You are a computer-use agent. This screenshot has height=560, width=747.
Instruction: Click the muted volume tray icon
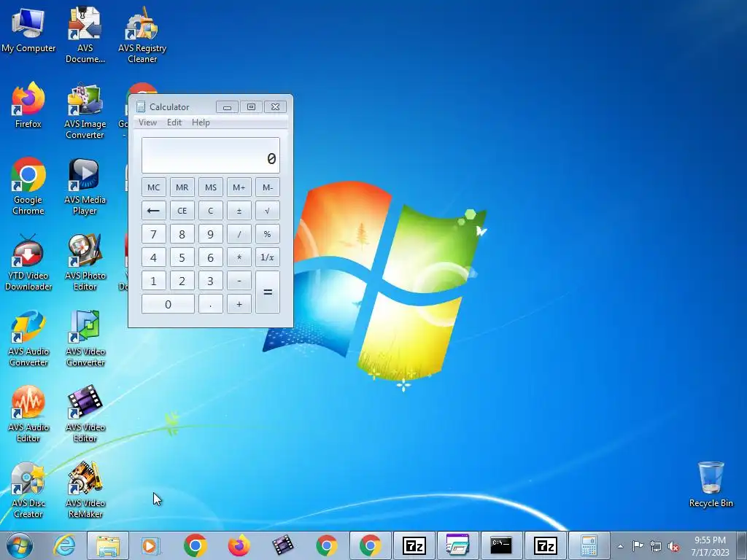[x=673, y=546]
